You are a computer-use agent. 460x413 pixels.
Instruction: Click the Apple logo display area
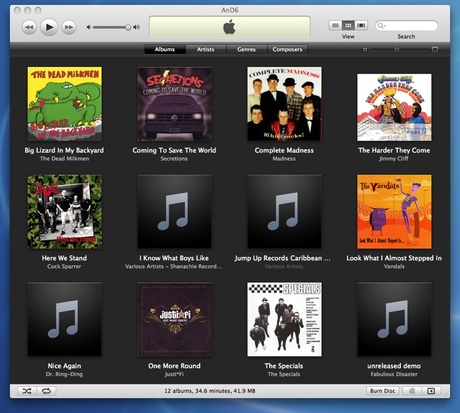tap(230, 27)
